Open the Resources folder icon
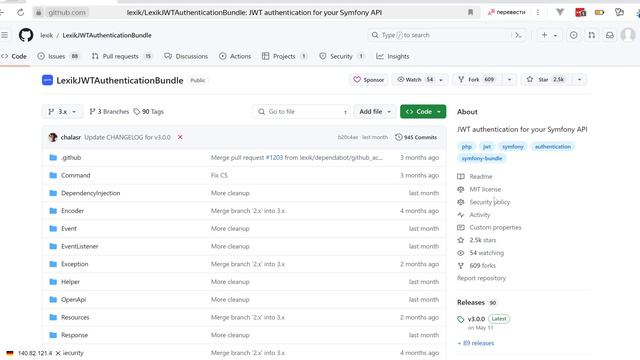The height and width of the screenshot is (360, 640). pos(53,317)
